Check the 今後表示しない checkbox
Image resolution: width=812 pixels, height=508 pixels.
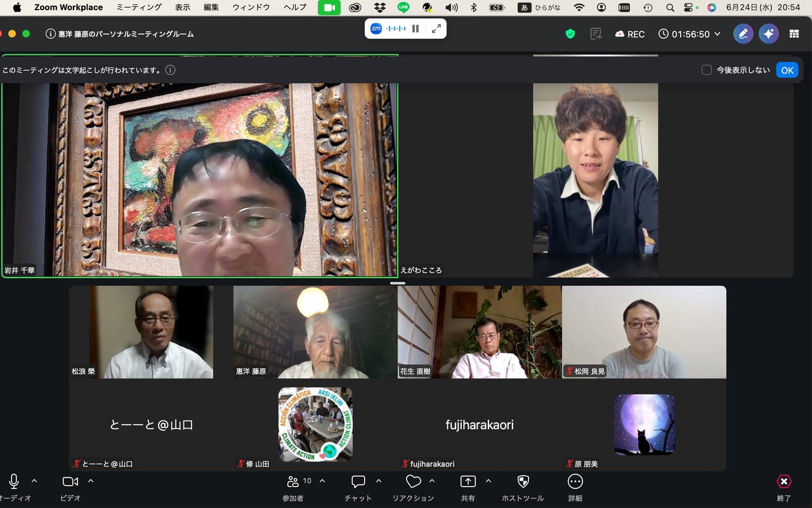pos(707,70)
